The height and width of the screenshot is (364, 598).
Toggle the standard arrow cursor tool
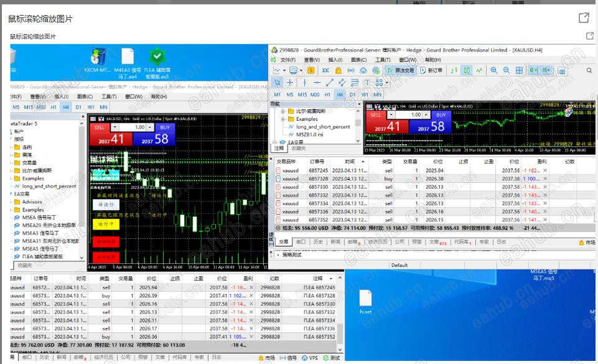278,82
